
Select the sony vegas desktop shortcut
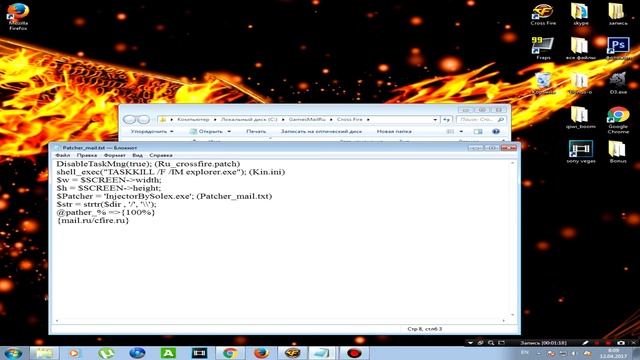(x=581, y=152)
